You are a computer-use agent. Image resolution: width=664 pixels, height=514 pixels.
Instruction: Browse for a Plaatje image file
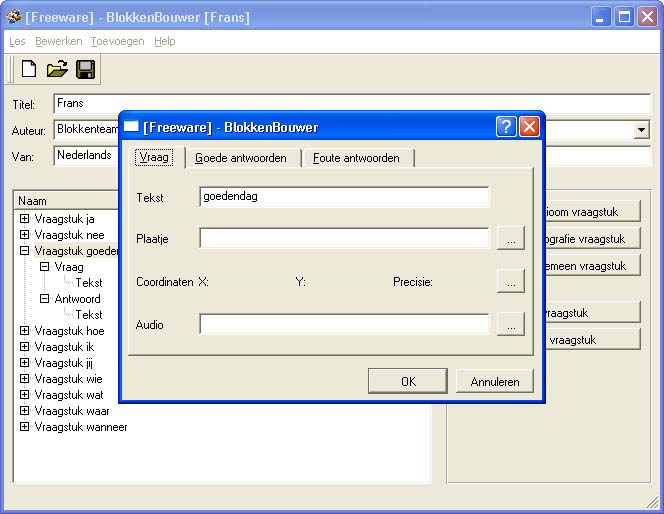[510, 238]
